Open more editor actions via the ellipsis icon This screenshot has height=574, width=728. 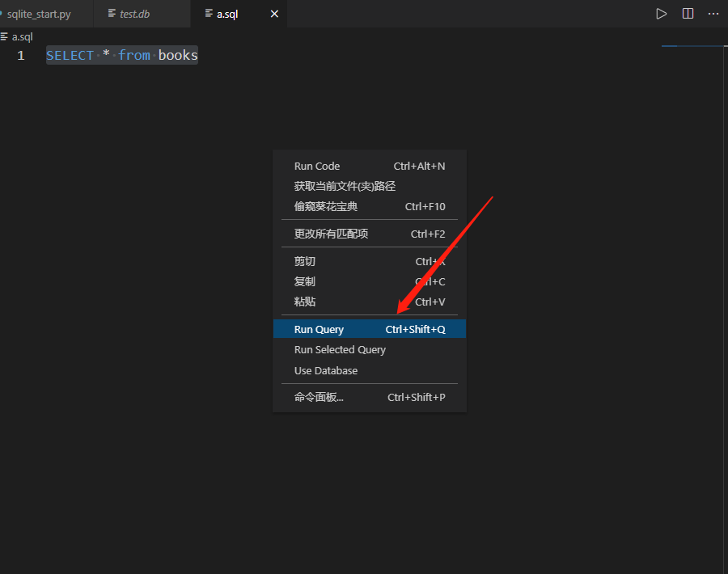point(713,13)
